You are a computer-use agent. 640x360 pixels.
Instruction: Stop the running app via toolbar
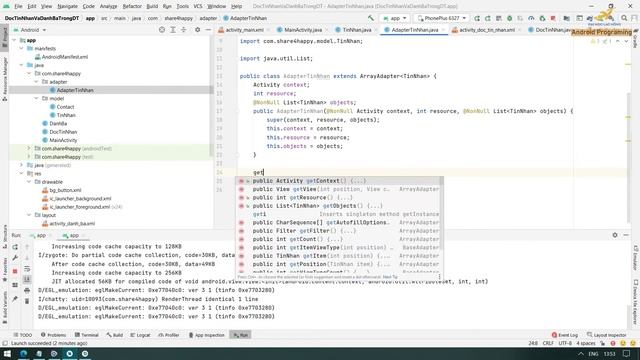553,18
